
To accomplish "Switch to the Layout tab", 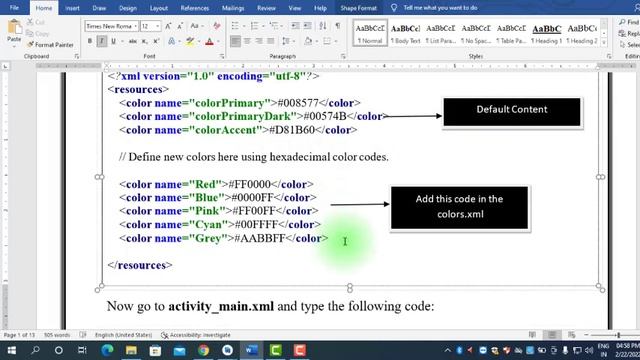I will (159, 8).
